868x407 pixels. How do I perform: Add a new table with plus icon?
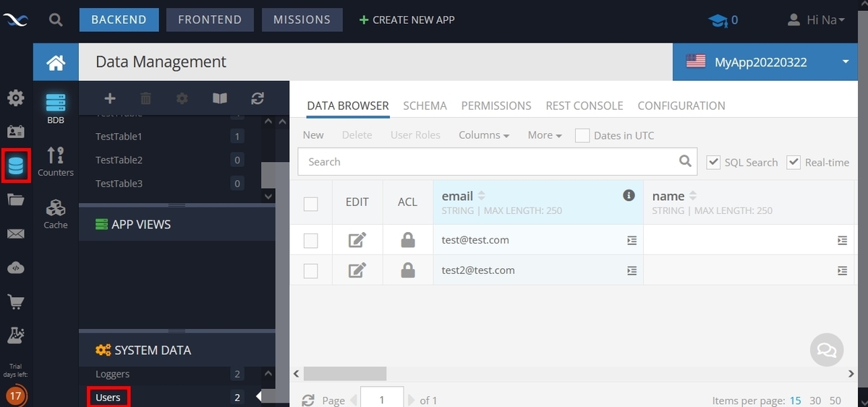click(x=110, y=98)
